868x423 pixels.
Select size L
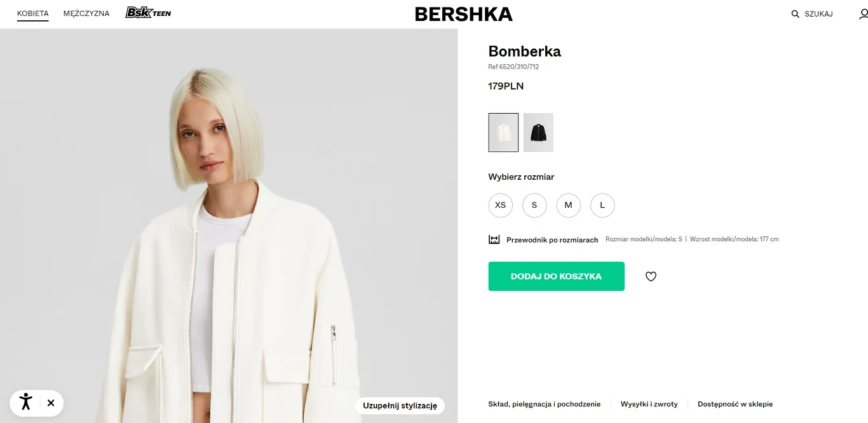click(602, 205)
